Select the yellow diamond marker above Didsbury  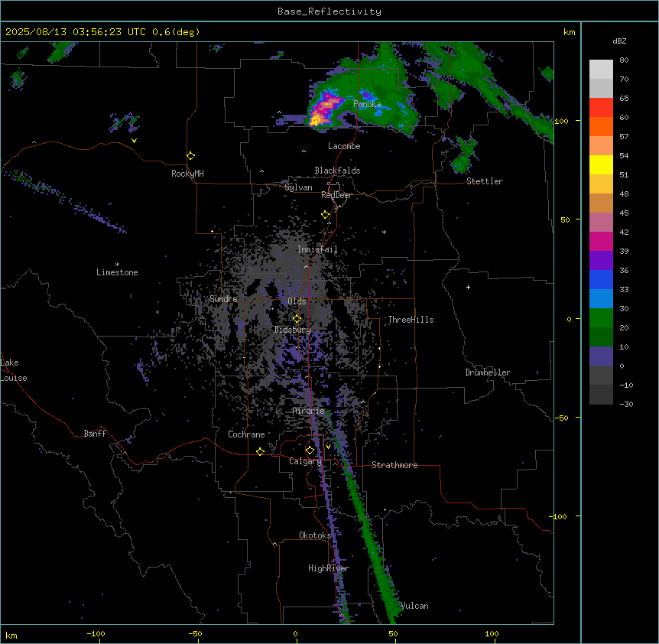coord(297,319)
